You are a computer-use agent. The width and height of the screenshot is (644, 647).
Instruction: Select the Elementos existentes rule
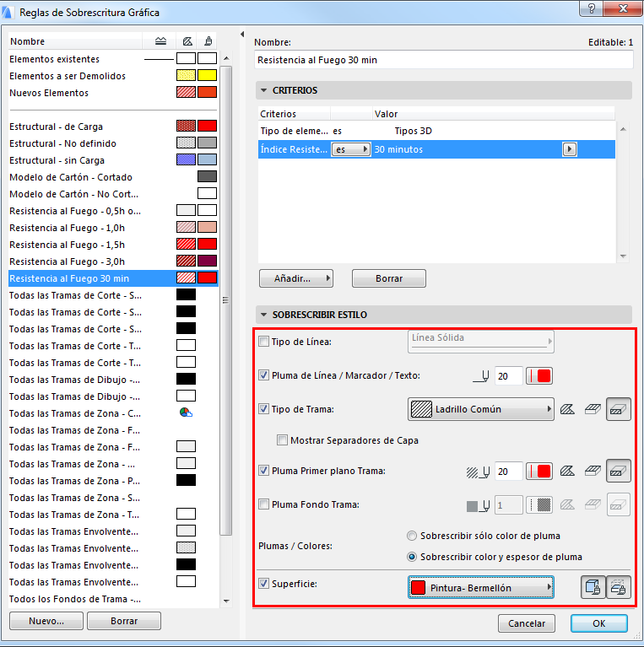[x=113, y=58]
